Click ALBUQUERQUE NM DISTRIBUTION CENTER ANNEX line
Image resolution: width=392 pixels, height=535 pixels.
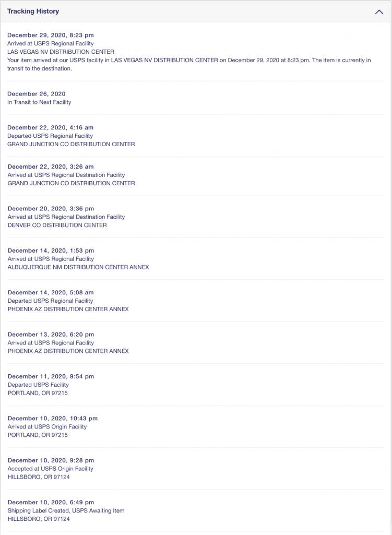(78, 267)
